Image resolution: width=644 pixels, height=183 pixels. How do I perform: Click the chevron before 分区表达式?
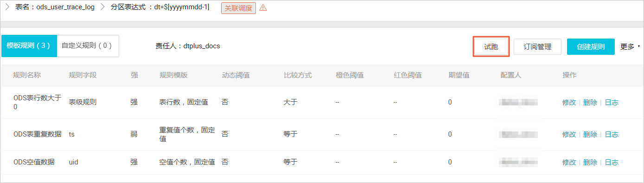point(103,7)
